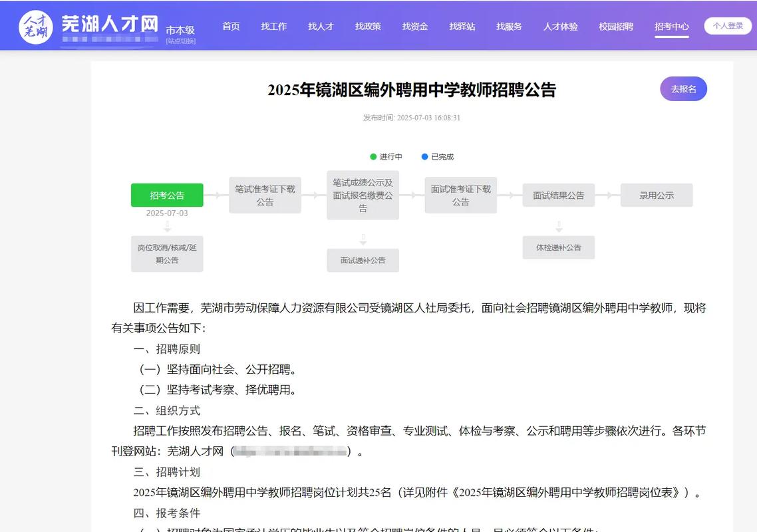Click the 去报名 registration button
The image size is (757, 532).
click(x=683, y=88)
